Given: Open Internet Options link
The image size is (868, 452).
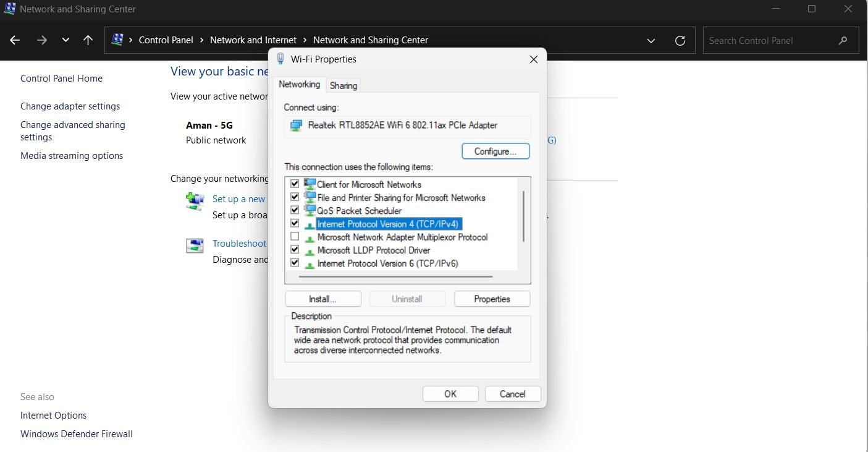Looking at the screenshot, I should 53,416.
